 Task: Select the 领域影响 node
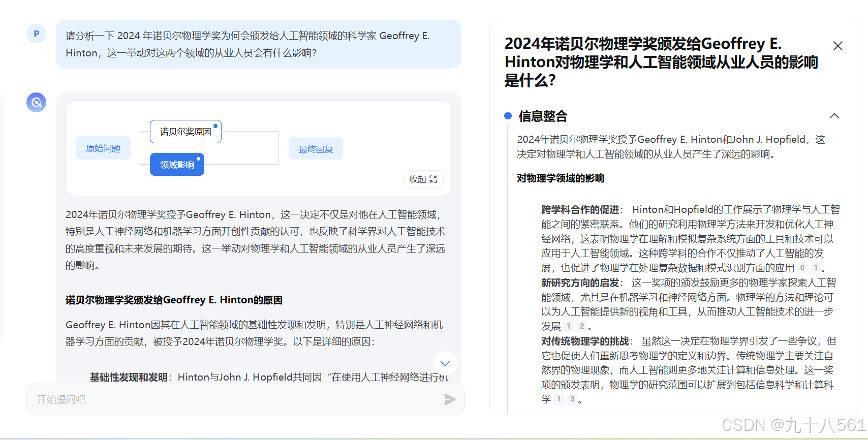coord(177,165)
